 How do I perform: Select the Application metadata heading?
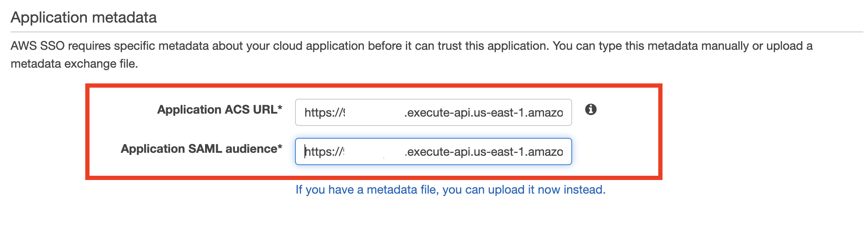pyautogui.click(x=84, y=17)
